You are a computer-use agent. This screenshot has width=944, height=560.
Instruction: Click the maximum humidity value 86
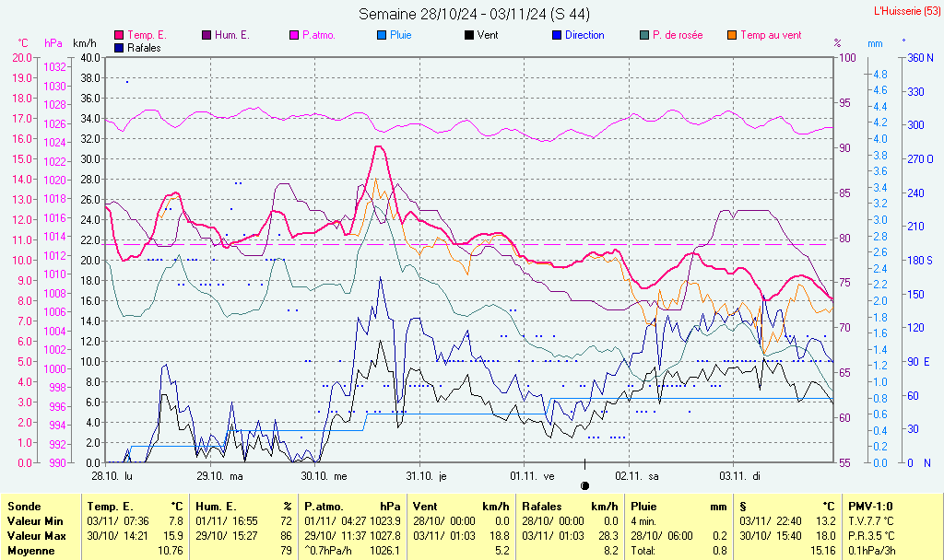pyautogui.click(x=286, y=536)
